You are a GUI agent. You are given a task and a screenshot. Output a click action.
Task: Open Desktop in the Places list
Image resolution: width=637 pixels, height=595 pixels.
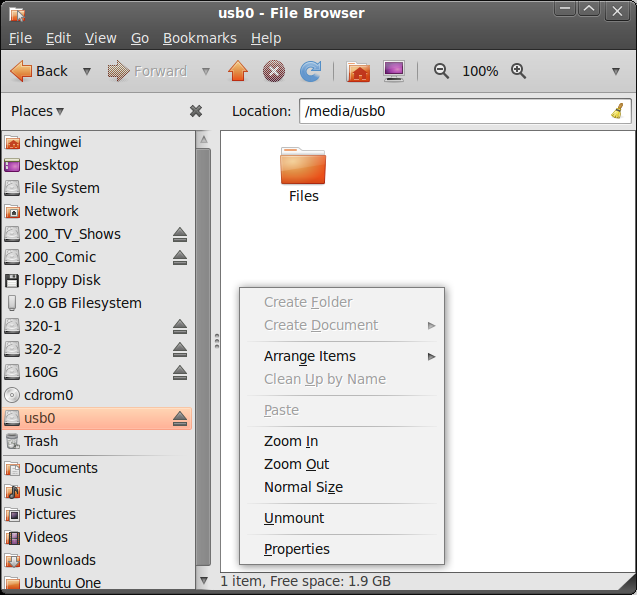(x=98, y=165)
